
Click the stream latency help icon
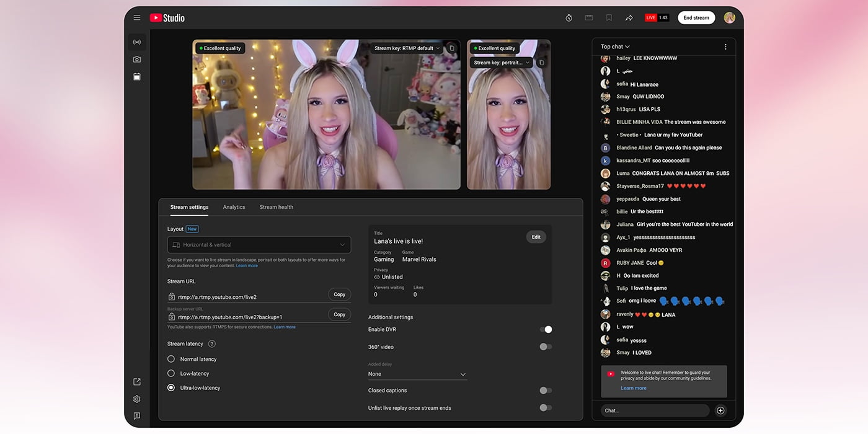[x=212, y=344]
